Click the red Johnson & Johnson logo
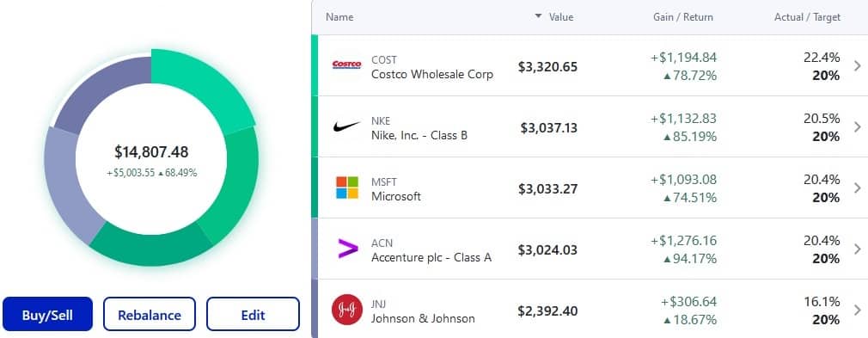Screen dimensions: 868x338 346,310
